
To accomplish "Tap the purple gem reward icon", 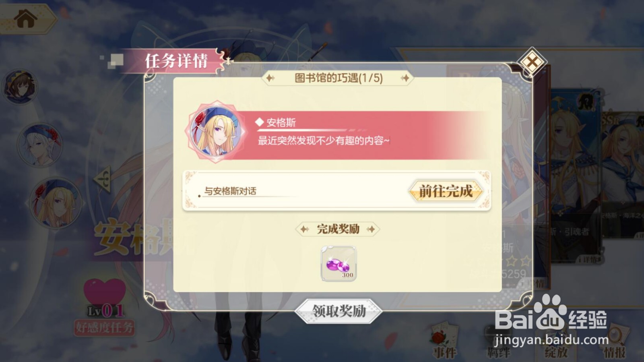I will point(339,264).
